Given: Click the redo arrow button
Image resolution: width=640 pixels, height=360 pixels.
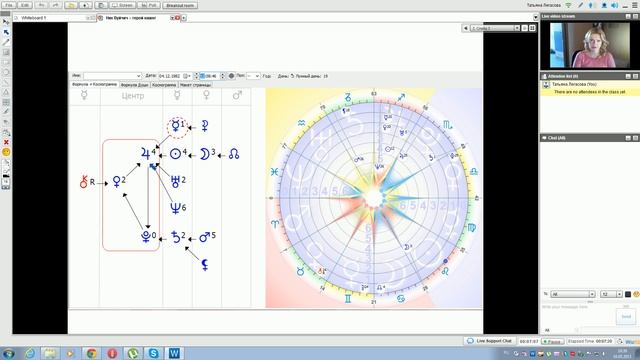Looking at the screenshot, I should 56,5.
